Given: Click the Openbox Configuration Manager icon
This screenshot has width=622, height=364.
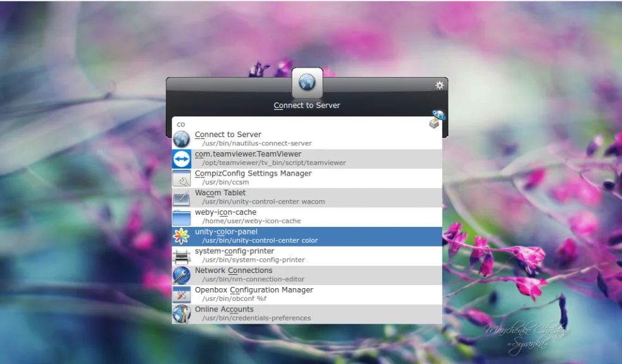Looking at the screenshot, I should (182, 294).
